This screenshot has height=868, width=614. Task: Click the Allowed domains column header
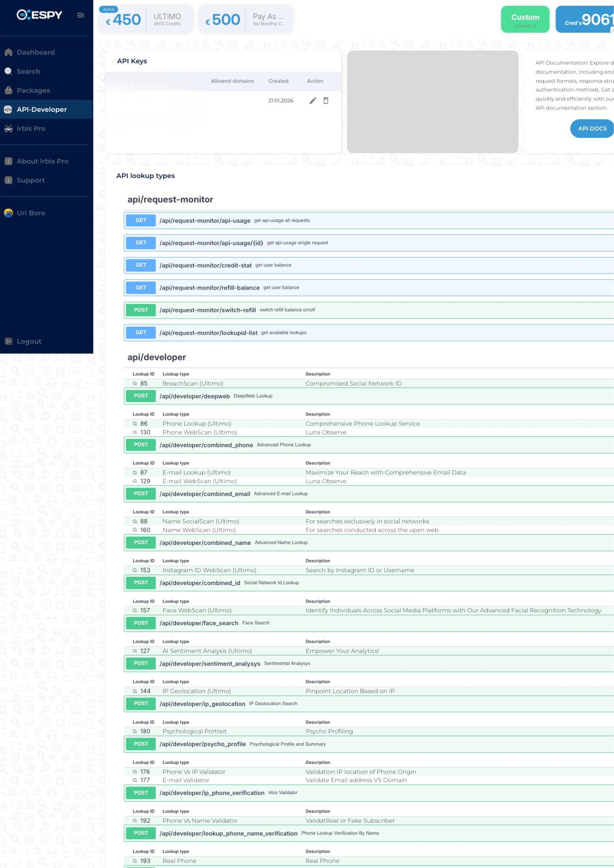pyautogui.click(x=232, y=81)
